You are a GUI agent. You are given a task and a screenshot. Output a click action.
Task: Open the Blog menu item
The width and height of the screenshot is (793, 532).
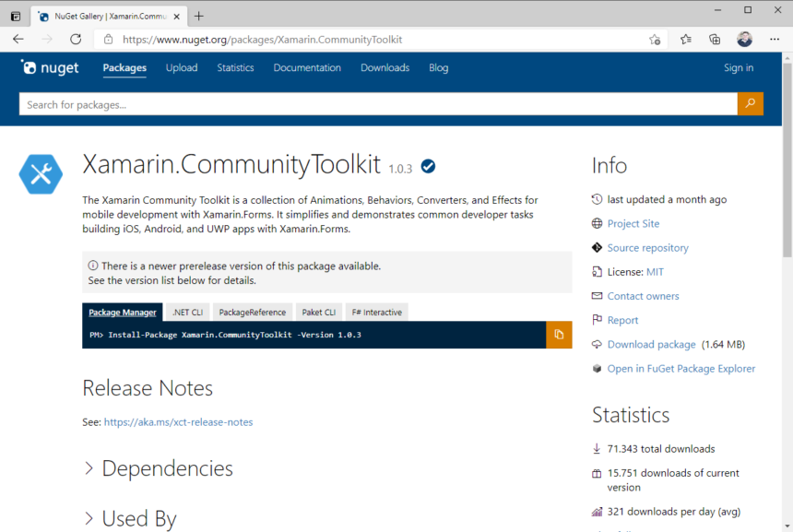coord(438,67)
